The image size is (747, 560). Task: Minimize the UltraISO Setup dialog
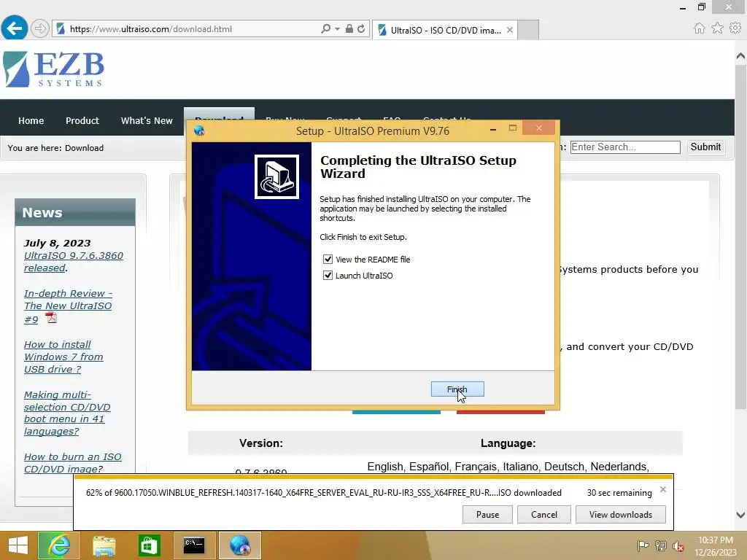point(493,129)
